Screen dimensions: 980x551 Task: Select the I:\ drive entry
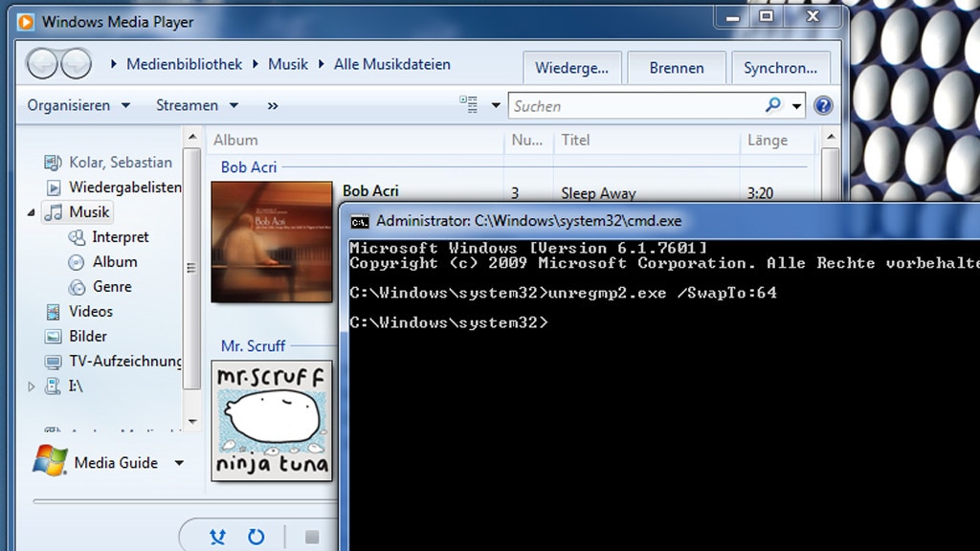point(76,386)
